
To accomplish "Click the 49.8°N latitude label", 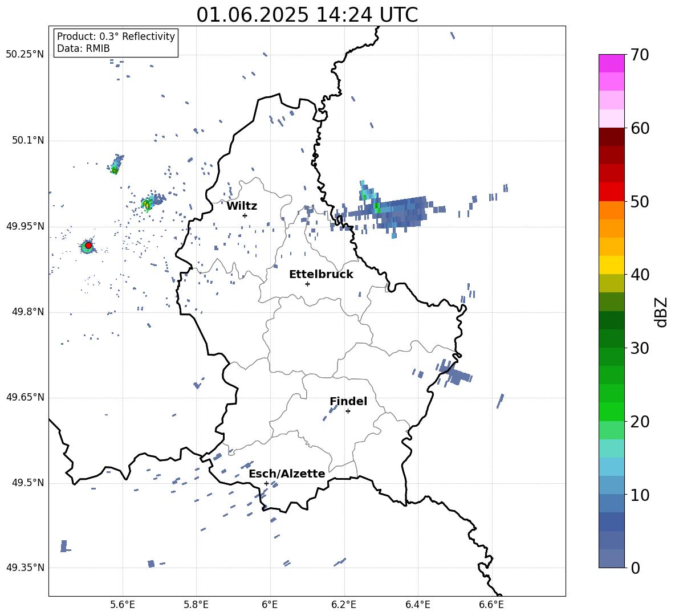I will (x=28, y=312).
